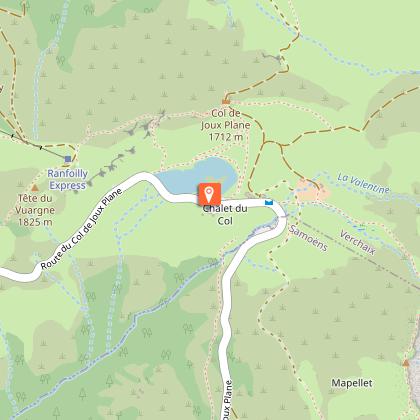Viewport: 420px width, 420px height.
Task: Click the pink building area near La Valentine
Action: coord(313,190)
